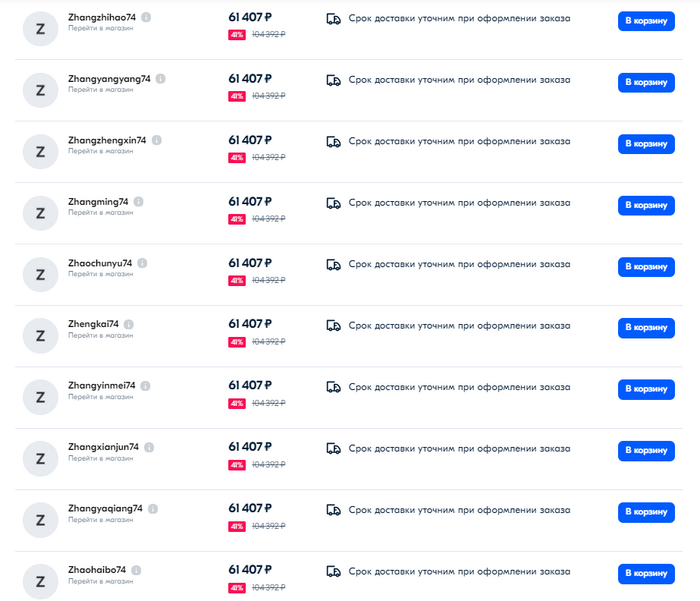The width and height of the screenshot is (700, 601).
Task: Add Zhengkai74 offer to cart
Action: [646, 328]
